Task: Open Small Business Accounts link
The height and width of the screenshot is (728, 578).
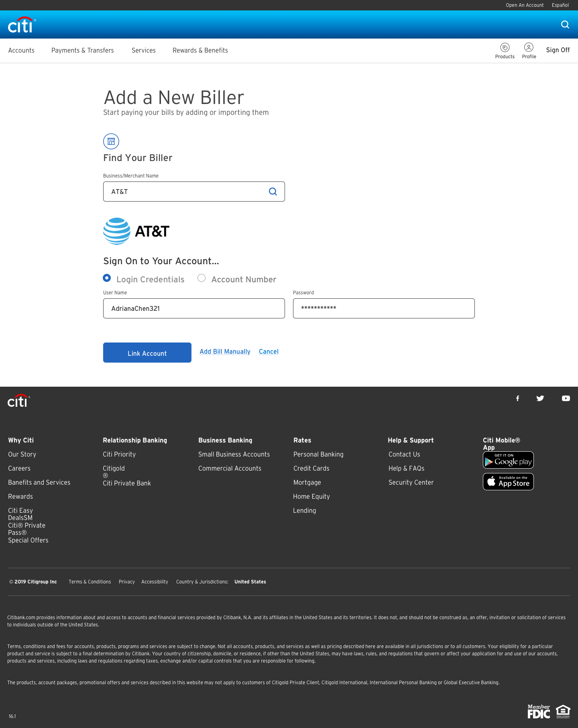Action: tap(234, 454)
